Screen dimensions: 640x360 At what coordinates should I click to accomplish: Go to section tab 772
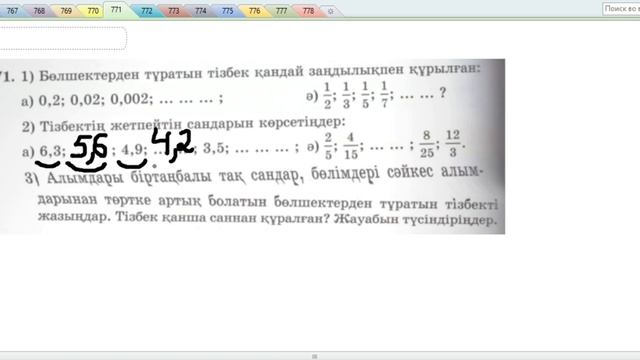tap(147, 11)
